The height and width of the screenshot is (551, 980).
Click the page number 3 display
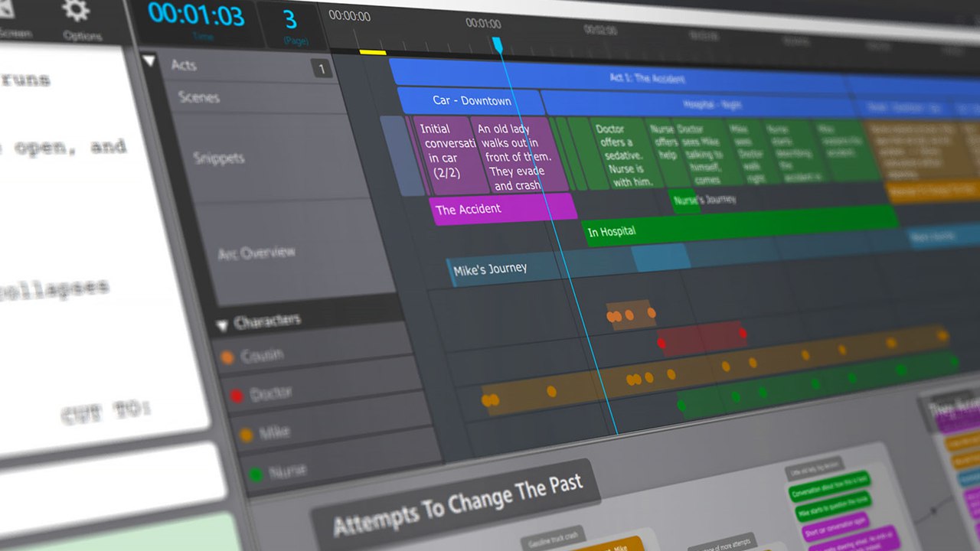[x=291, y=18]
